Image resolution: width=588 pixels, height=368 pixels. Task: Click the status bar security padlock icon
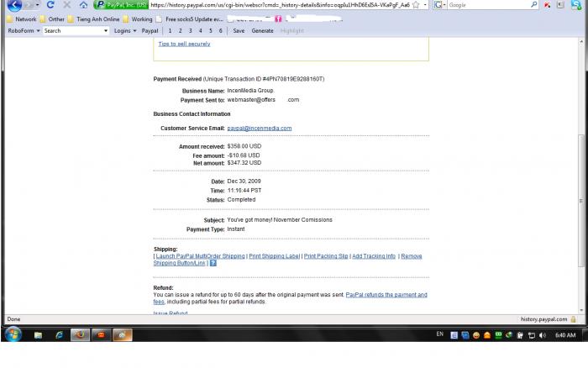[573, 319]
